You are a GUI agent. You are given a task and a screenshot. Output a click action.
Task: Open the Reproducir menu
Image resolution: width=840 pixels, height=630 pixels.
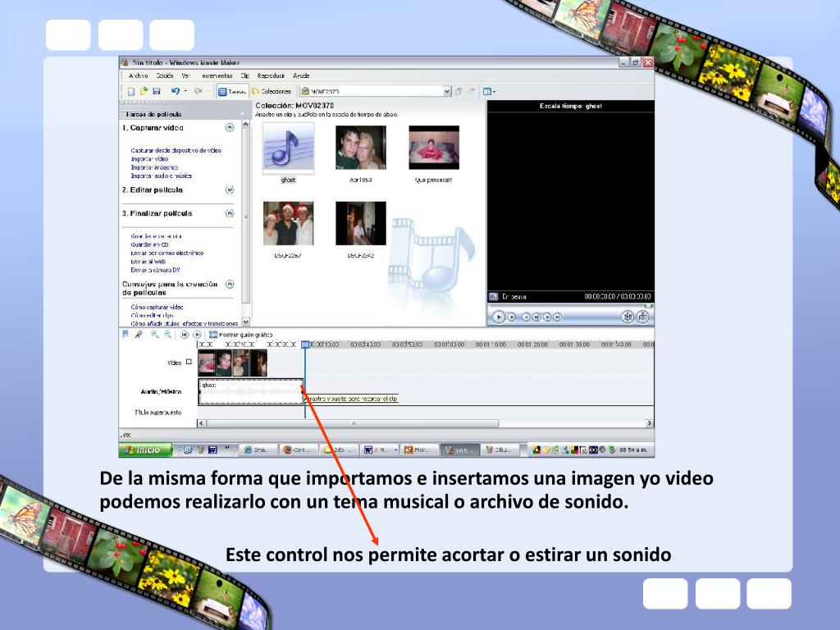[x=271, y=76]
